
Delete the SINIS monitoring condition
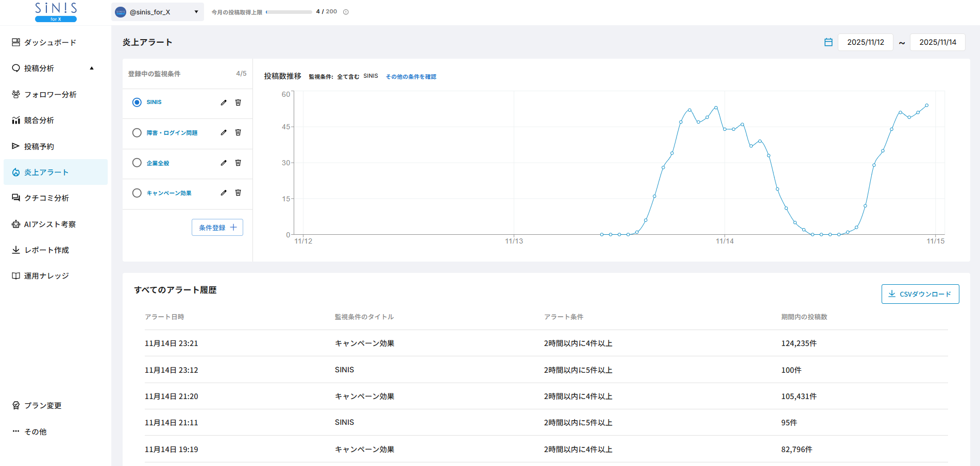tap(238, 102)
